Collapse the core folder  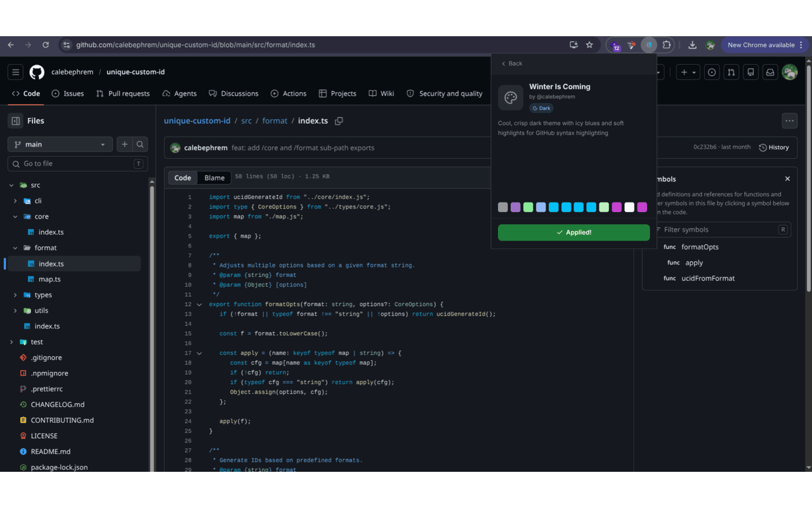click(x=15, y=217)
